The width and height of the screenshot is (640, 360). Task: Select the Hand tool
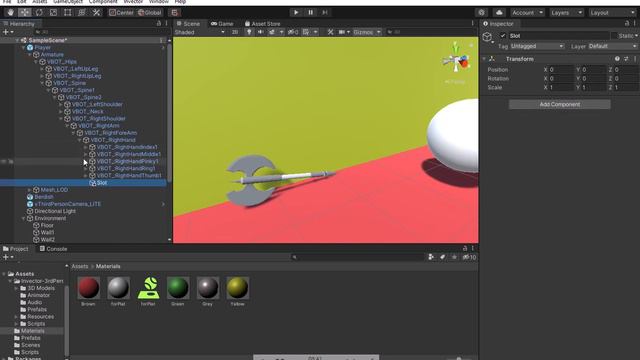[10, 13]
